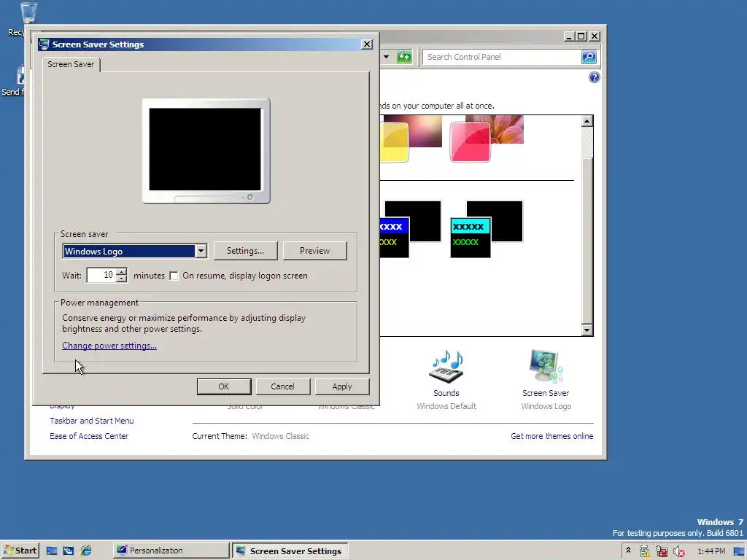Image resolution: width=747 pixels, height=560 pixels.
Task: Open the Windows Logo screen saver dropdown
Action: pyautogui.click(x=201, y=251)
